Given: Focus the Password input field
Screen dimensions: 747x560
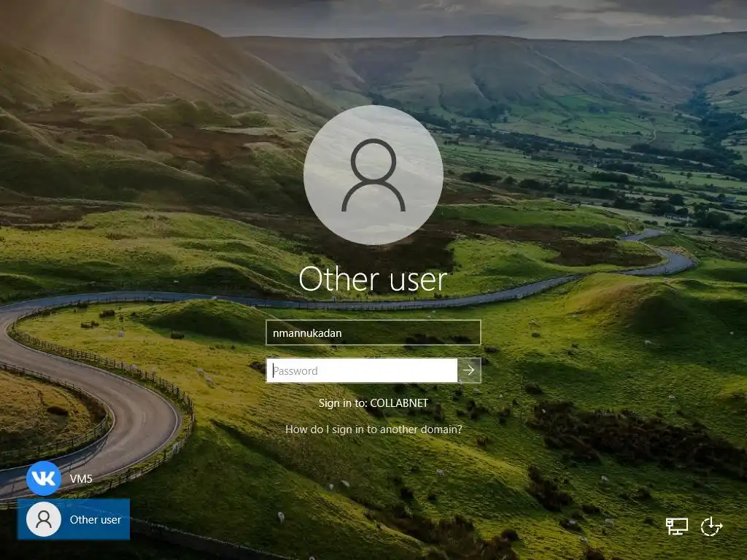Looking at the screenshot, I should pyautogui.click(x=362, y=370).
